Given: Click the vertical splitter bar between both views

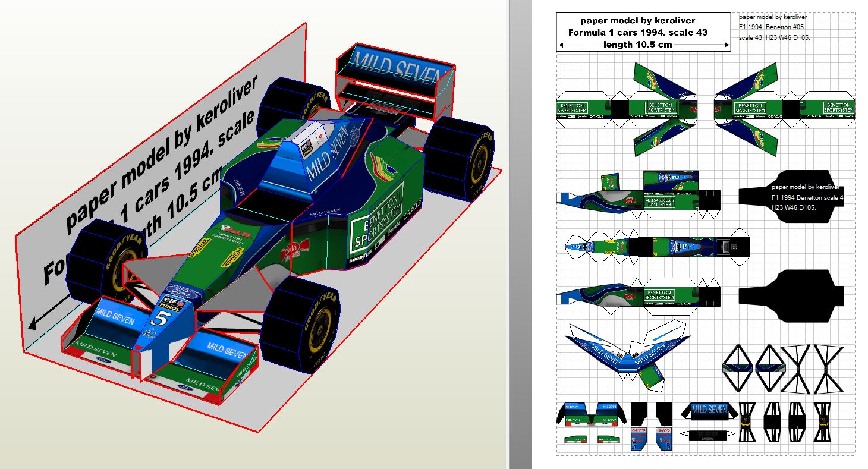Looking at the screenshot, I should [x=520, y=234].
